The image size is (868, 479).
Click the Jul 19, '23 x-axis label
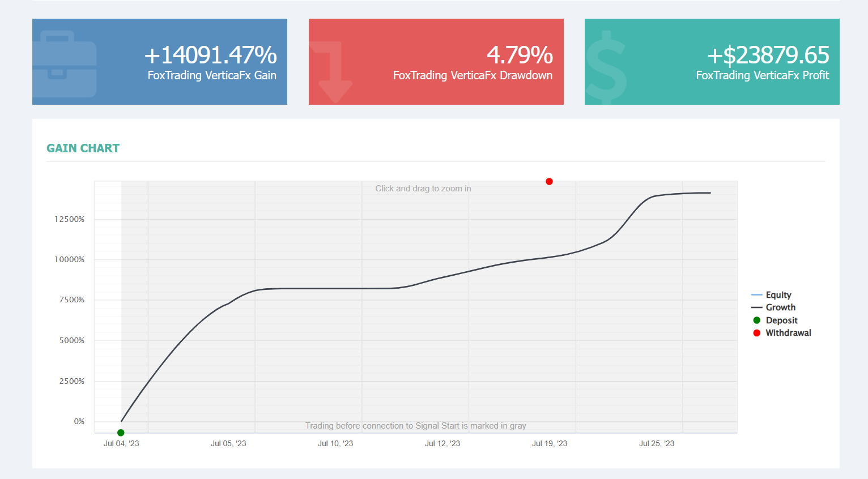click(x=550, y=443)
